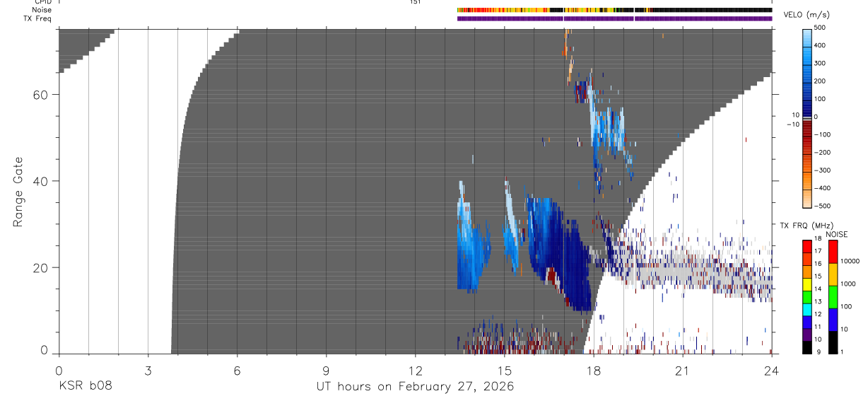
Task: Click the 'Range Gate' y-axis label
Action: point(17,192)
